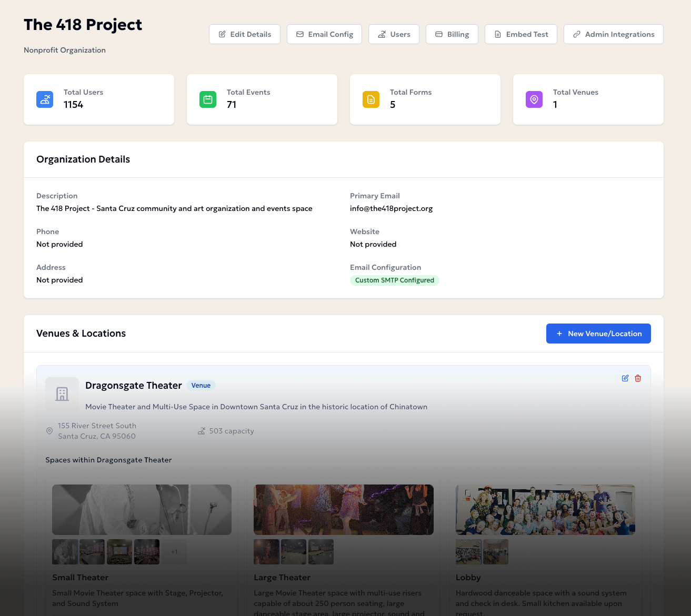Click the green Total Events calendar icon
This screenshot has height=616, width=691.
[208, 99]
